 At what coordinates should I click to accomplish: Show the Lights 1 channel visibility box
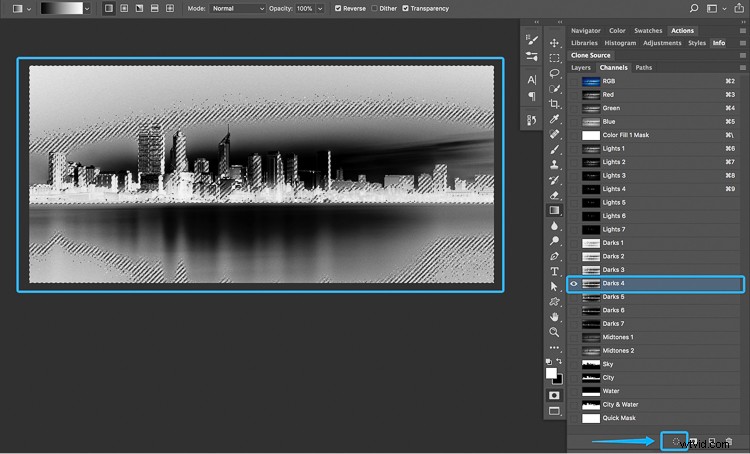pyautogui.click(x=574, y=149)
